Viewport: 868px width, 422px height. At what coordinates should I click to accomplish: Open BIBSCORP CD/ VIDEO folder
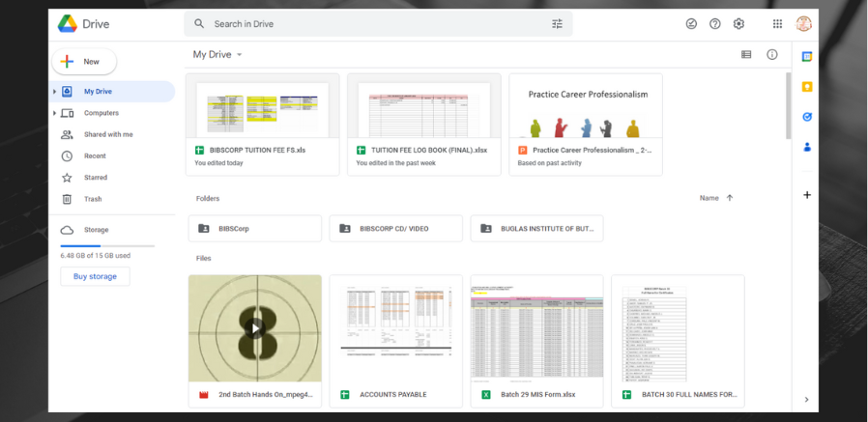(x=395, y=229)
